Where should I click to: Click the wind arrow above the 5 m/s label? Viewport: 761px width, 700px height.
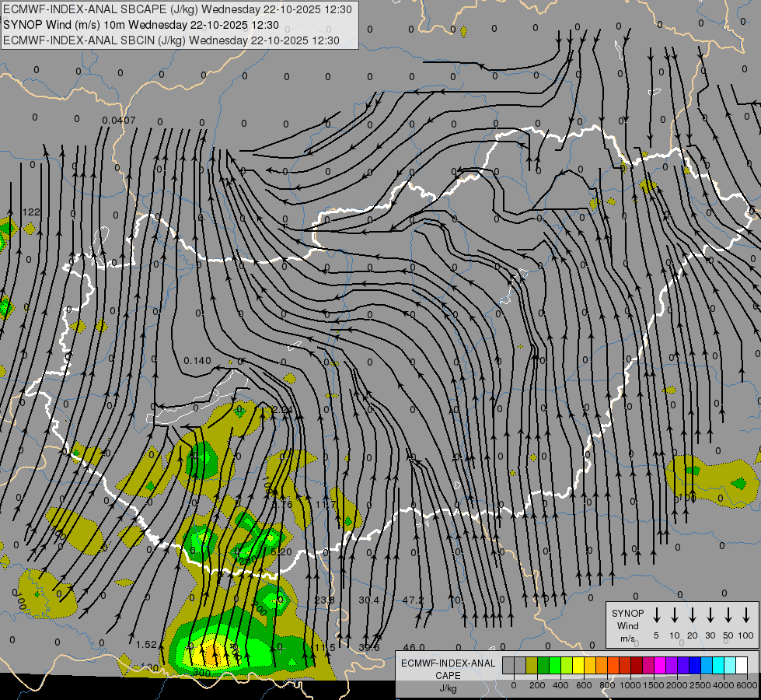pos(657,615)
